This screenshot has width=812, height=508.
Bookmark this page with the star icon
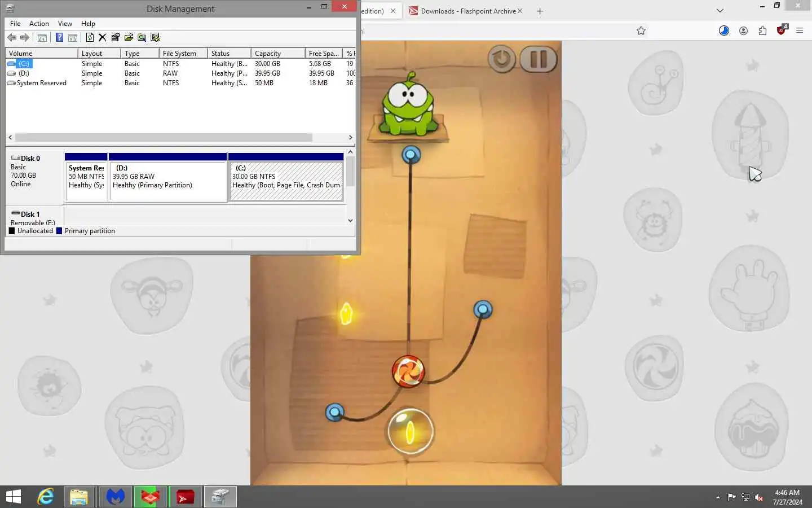pyautogui.click(x=641, y=30)
